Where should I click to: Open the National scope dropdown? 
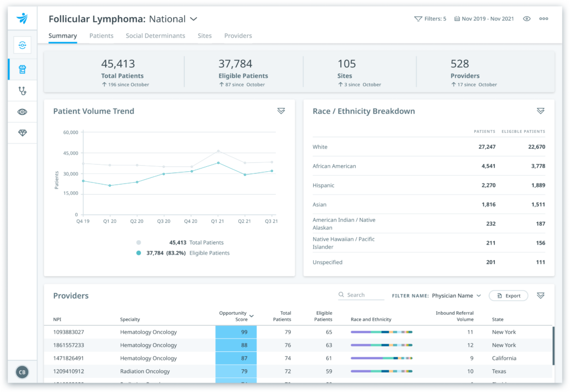[x=194, y=18]
